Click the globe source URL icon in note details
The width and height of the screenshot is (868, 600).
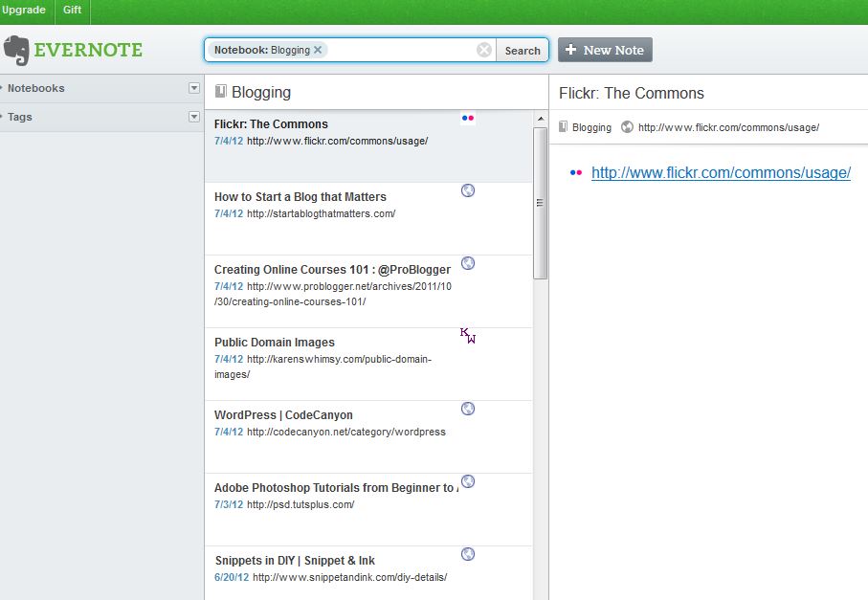[x=627, y=126]
